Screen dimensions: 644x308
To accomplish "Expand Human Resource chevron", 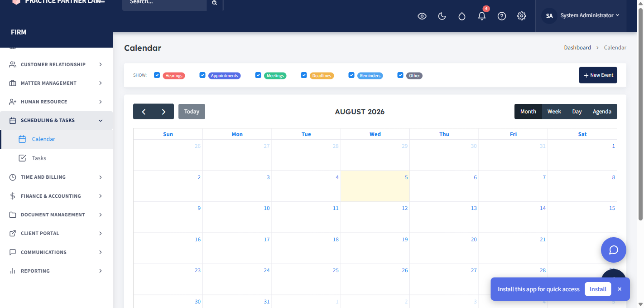I will 101,102.
